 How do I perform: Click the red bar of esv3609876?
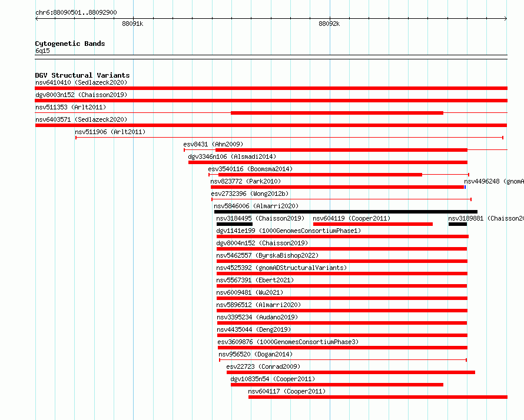pyautogui.click(x=343, y=348)
